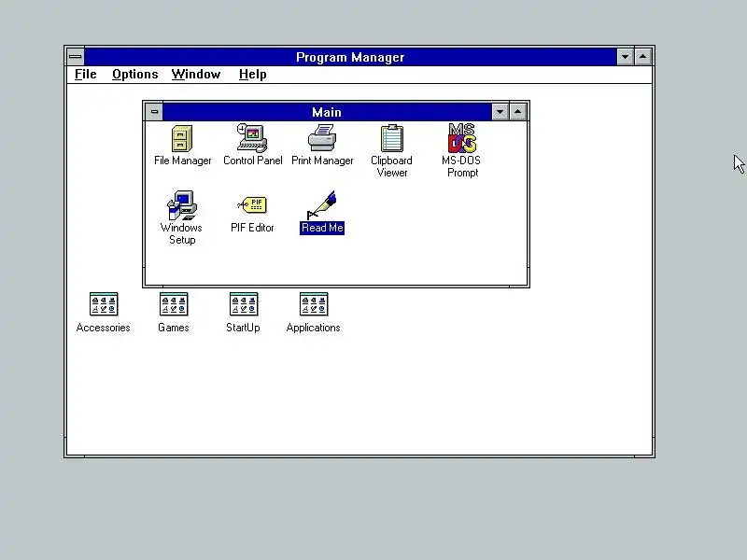Click the 'File Manager' label text
The image size is (747, 560).
click(x=182, y=161)
